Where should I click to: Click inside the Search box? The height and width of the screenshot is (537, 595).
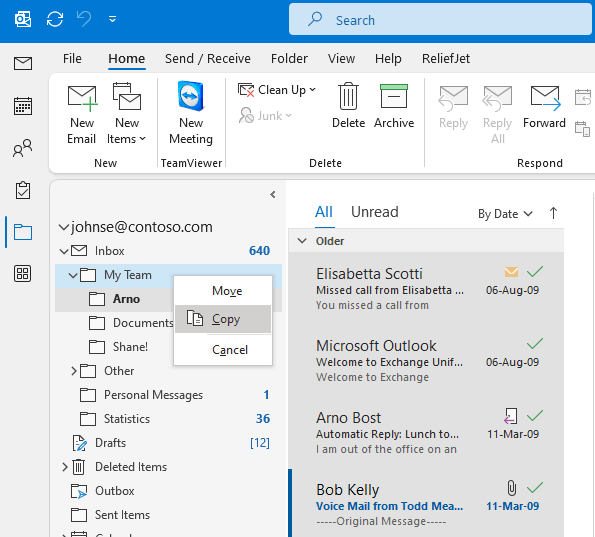point(440,19)
